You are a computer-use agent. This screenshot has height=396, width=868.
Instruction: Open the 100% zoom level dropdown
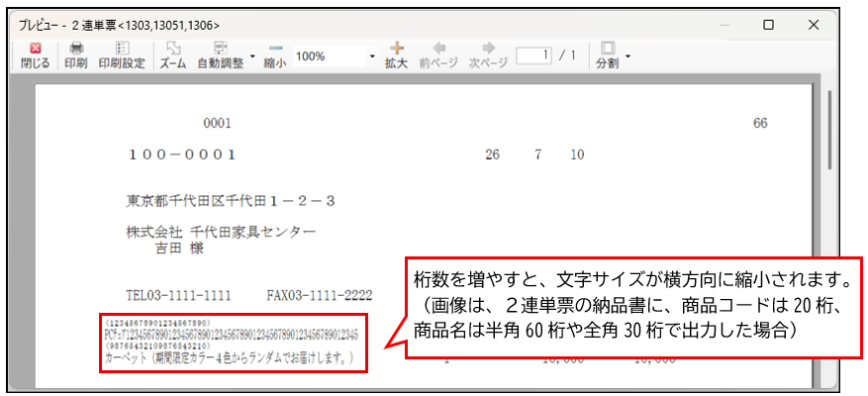point(372,56)
